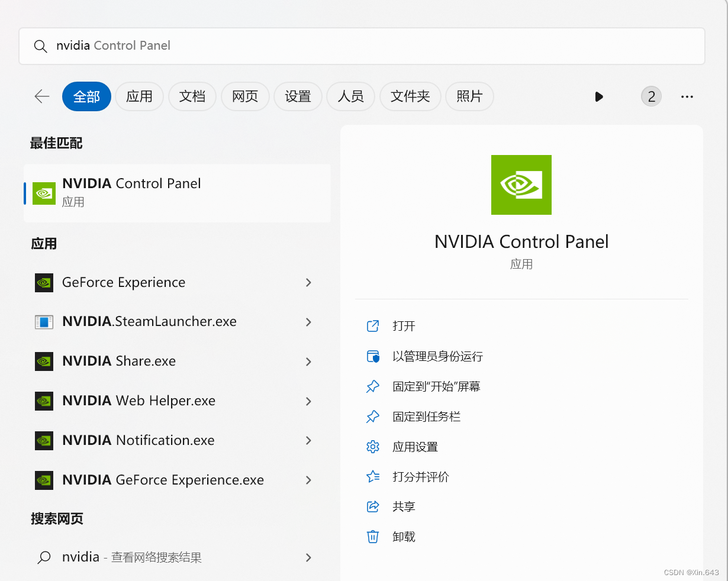Choose 打开 to open the app
The width and height of the screenshot is (728, 581).
point(404,326)
